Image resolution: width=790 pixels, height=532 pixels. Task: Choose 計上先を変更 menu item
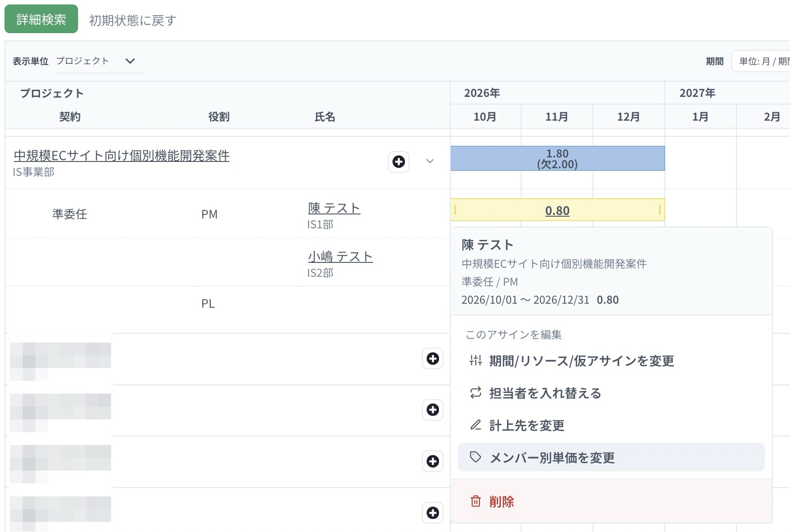tap(611, 425)
